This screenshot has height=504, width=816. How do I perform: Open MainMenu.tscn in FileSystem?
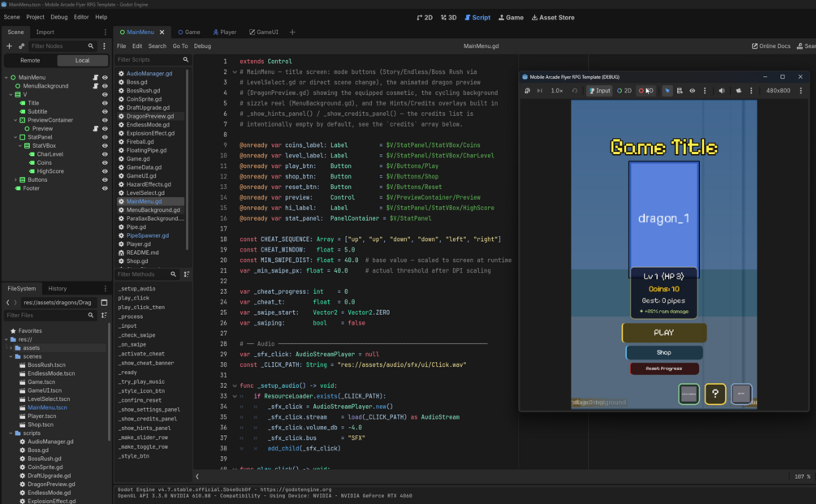point(47,407)
